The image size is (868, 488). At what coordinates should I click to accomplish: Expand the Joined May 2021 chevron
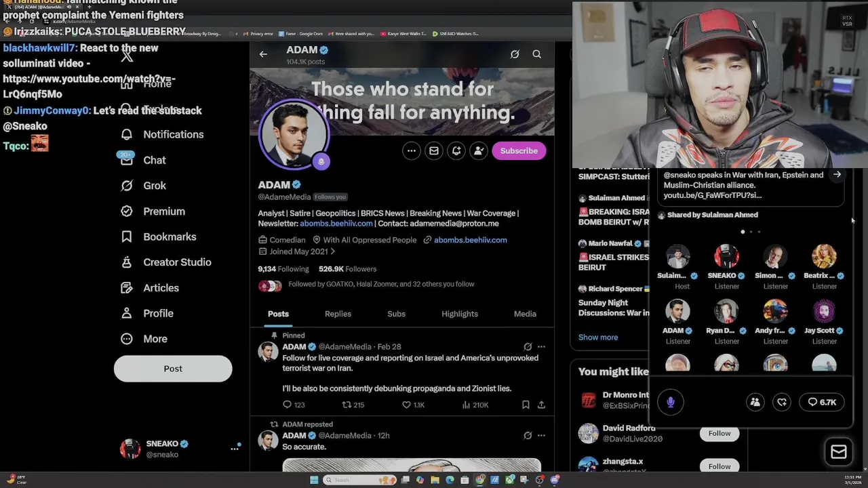(332, 251)
